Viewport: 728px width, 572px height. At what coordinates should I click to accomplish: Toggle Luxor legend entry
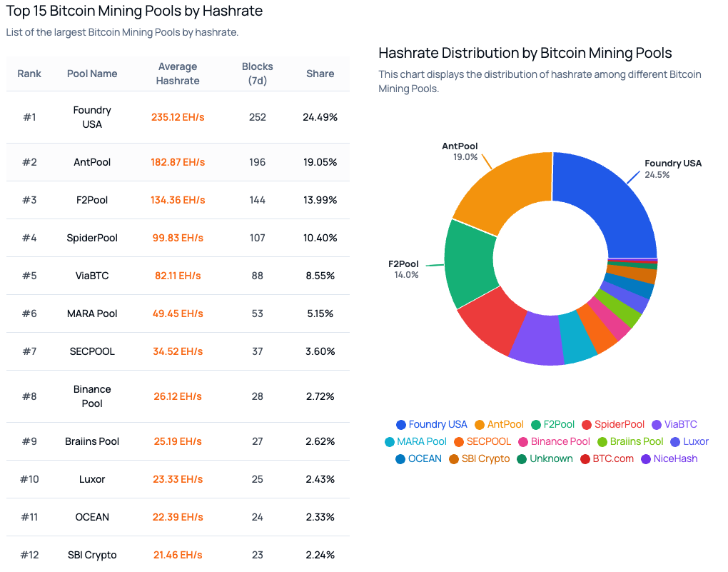point(689,442)
